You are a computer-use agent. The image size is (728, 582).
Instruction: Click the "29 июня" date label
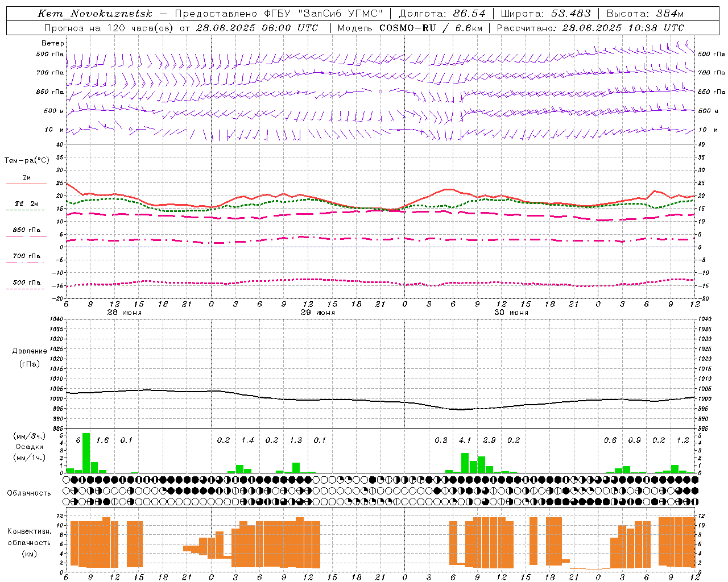317,313
